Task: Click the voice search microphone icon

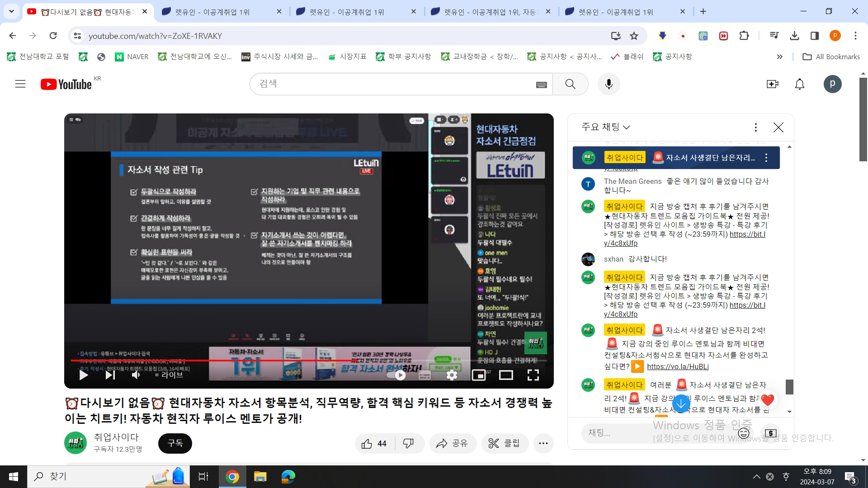Action: (609, 84)
